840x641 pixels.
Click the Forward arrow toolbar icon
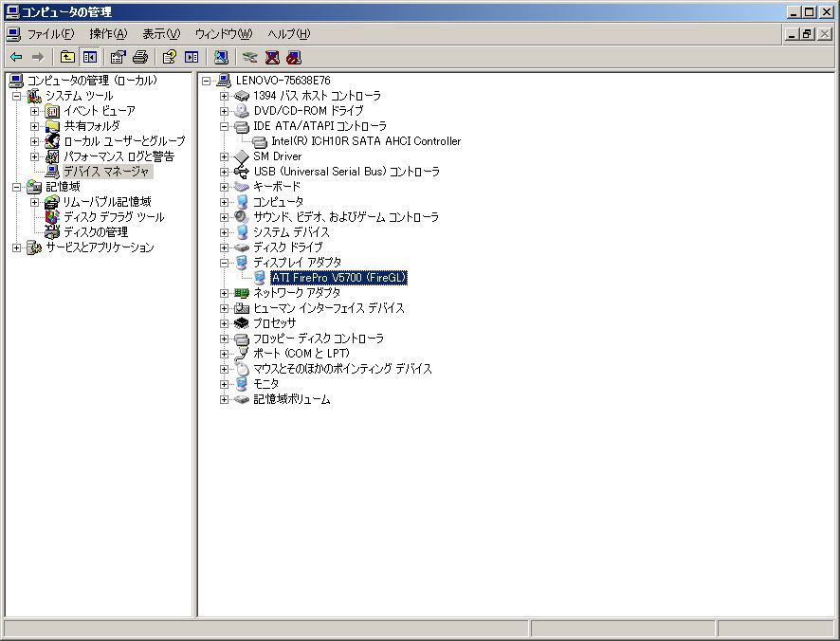38,57
